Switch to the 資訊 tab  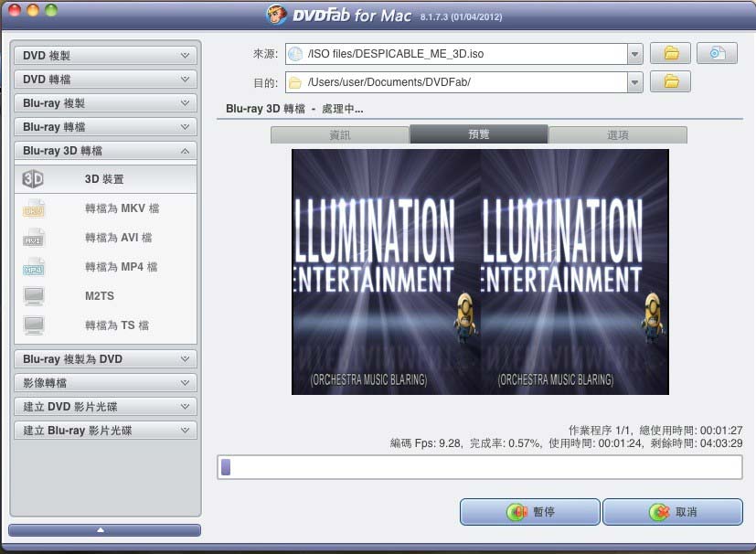tap(339, 134)
